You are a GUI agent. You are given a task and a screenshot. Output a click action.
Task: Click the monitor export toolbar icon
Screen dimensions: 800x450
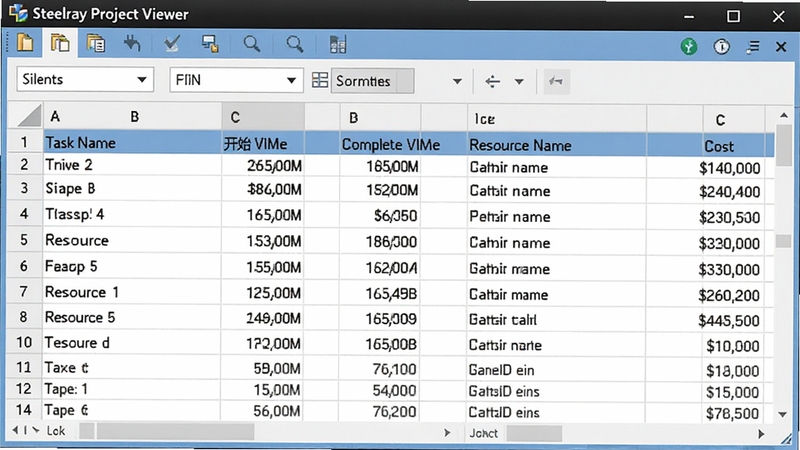click(210, 44)
